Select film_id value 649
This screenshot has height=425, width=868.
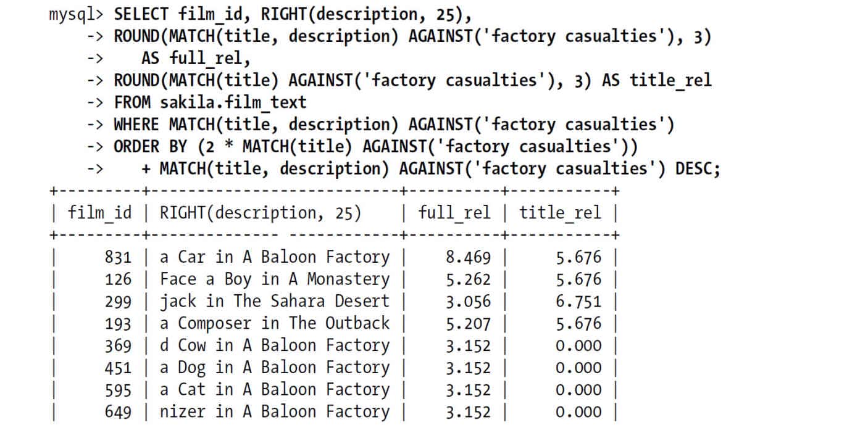point(118,413)
